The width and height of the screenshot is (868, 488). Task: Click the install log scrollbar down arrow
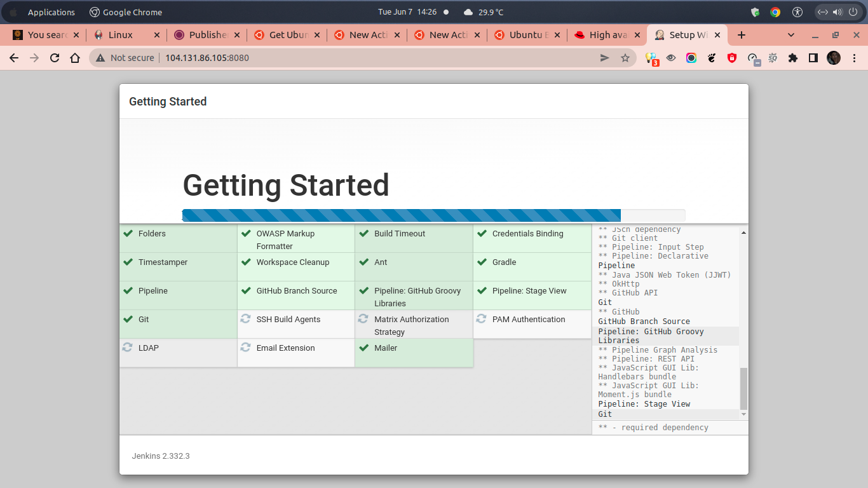(x=744, y=414)
